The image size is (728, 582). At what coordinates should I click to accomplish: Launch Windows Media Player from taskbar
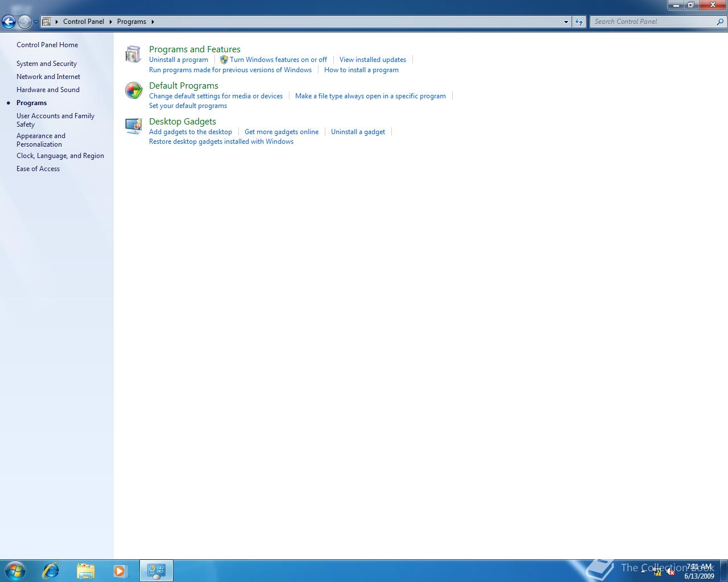pyautogui.click(x=120, y=570)
